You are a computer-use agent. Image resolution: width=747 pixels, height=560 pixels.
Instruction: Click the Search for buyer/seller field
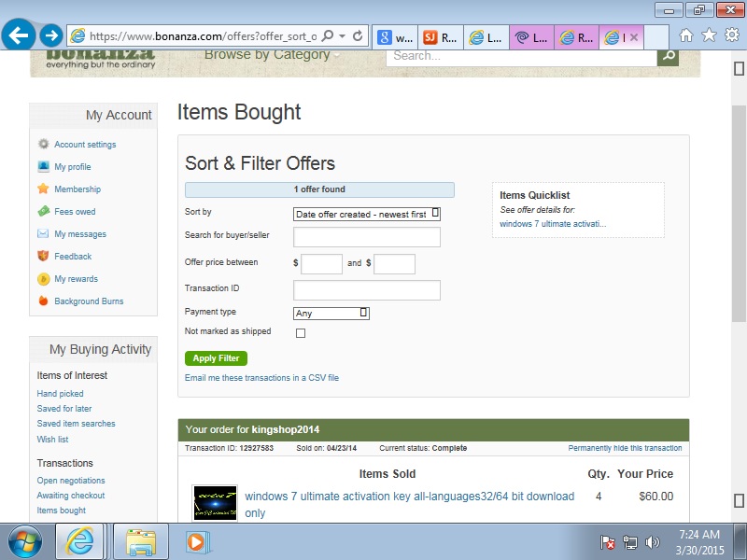(x=366, y=237)
